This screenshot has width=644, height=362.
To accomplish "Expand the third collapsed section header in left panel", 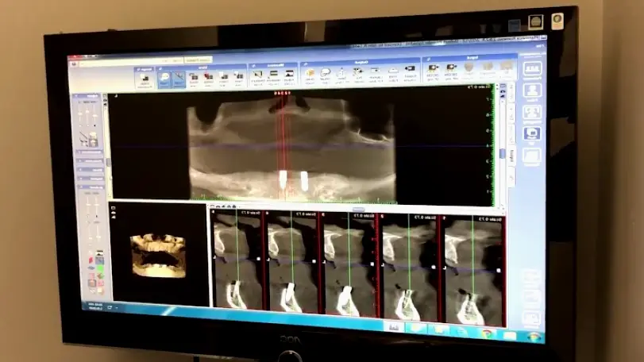I will 91,170.
